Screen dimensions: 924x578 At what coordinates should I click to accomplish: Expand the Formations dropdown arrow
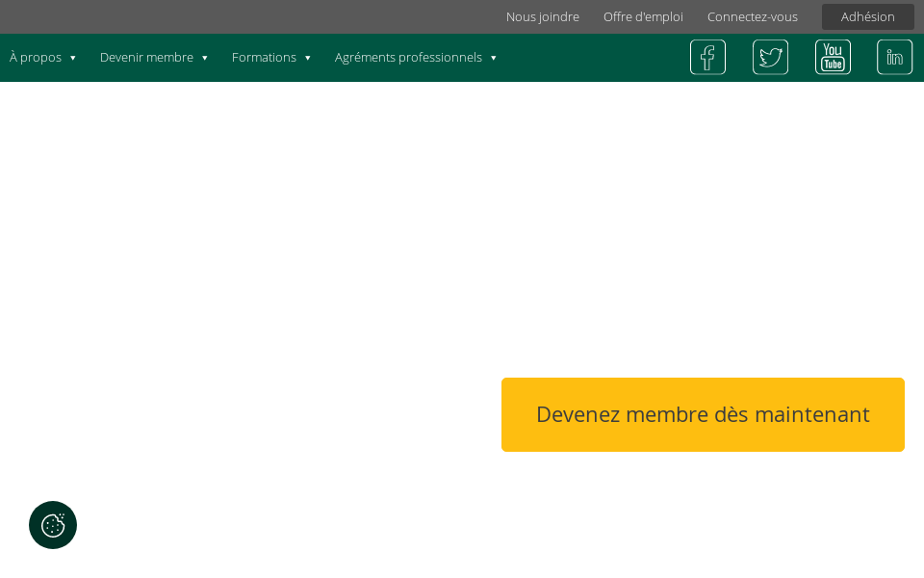308,58
